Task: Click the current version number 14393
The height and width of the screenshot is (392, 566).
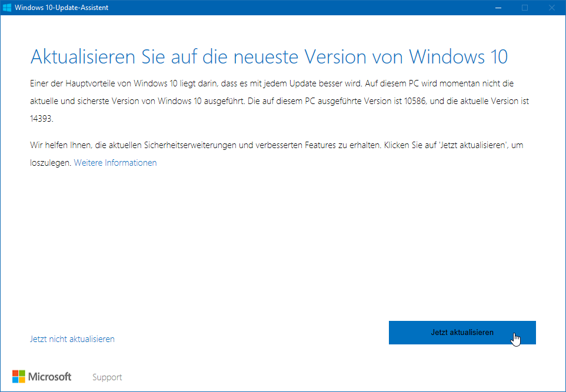Action: pos(41,118)
